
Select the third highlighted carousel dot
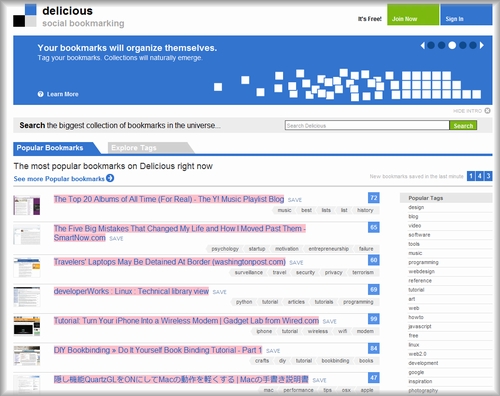pos(452,45)
